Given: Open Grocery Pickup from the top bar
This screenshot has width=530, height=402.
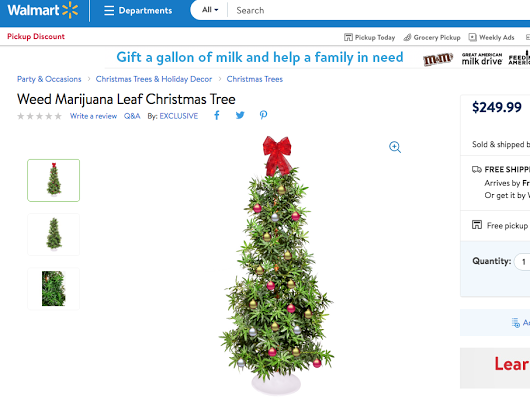Looking at the screenshot, I should [432, 37].
